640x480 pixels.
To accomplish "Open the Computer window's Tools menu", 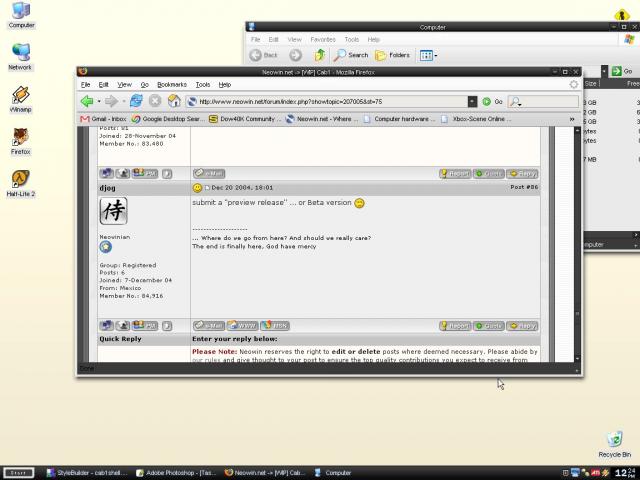I will pos(351,40).
